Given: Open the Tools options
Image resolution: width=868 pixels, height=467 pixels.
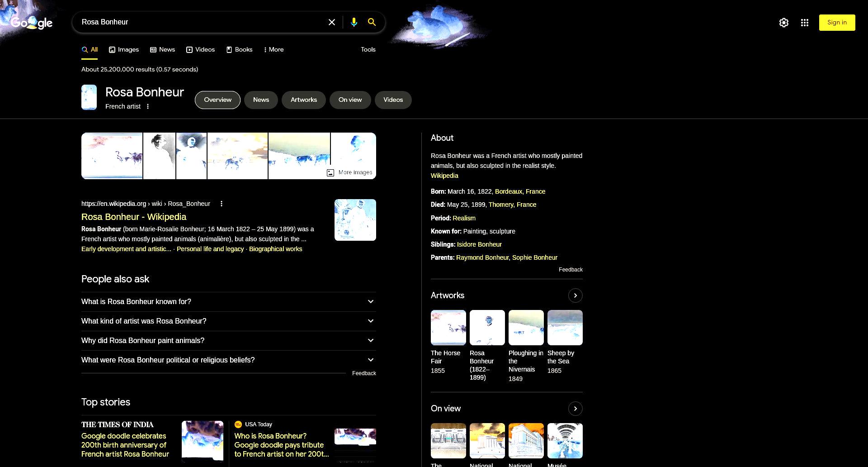Looking at the screenshot, I should click(x=368, y=50).
